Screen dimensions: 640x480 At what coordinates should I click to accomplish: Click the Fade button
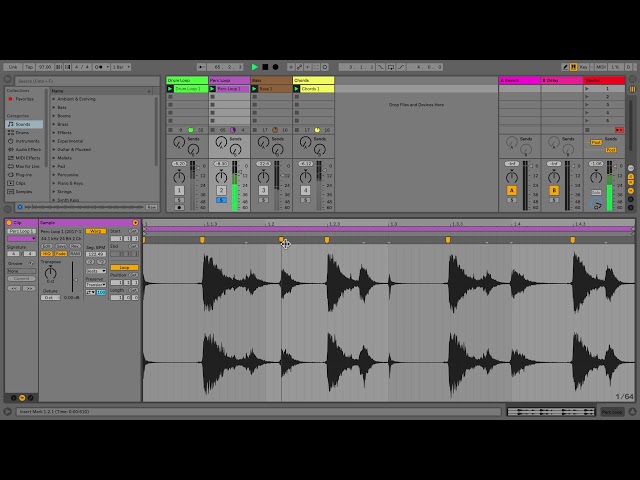click(61, 253)
